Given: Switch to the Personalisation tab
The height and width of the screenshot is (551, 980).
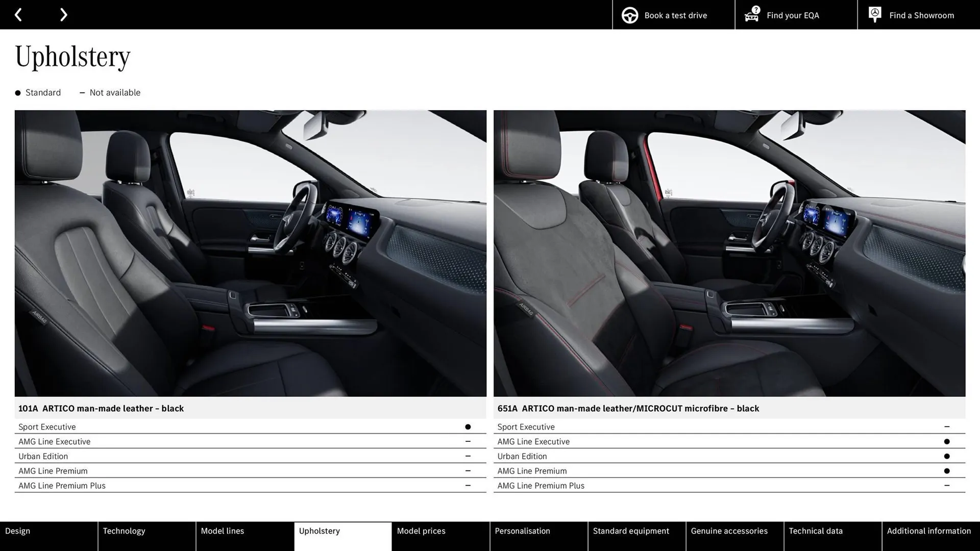Looking at the screenshot, I should (522, 531).
